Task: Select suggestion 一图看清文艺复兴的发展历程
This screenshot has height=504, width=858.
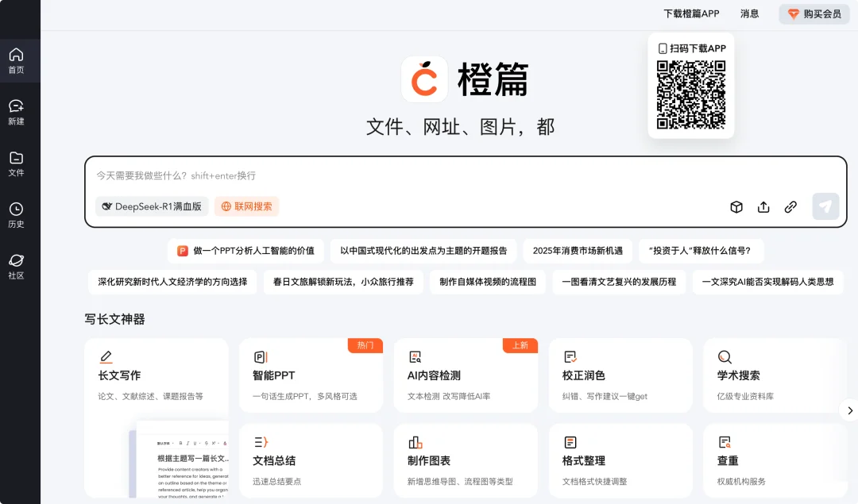Action: (619, 282)
